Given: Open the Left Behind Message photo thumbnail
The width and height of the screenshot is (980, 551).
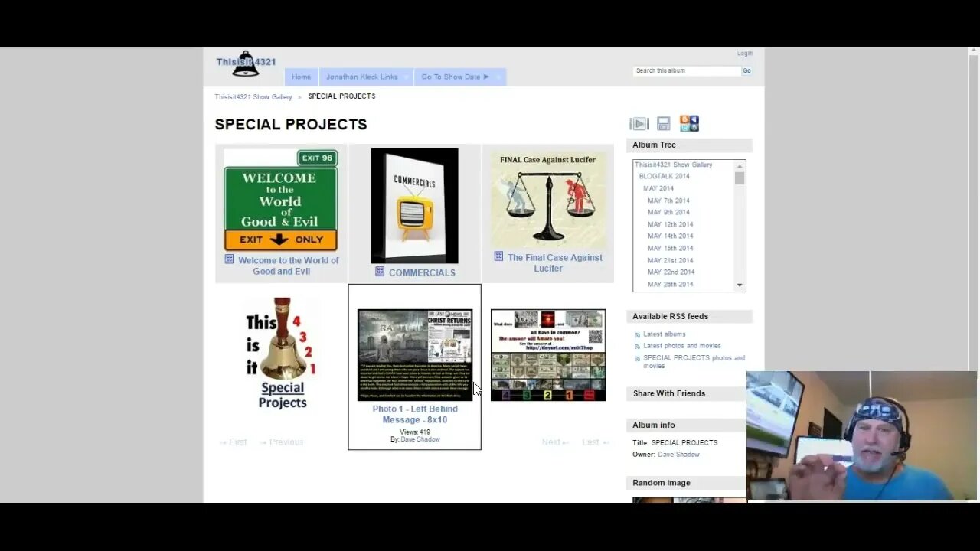Looking at the screenshot, I should coord(415,354).
